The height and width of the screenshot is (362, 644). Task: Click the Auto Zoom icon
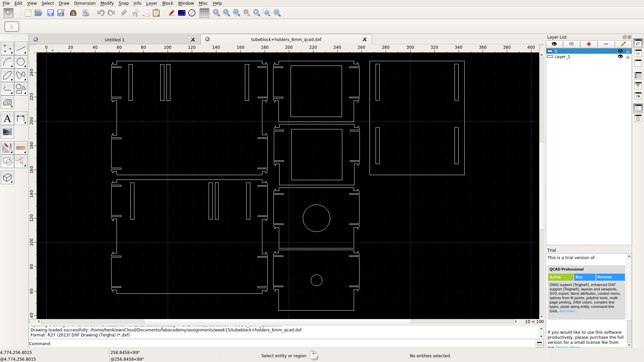click(237, 13)
